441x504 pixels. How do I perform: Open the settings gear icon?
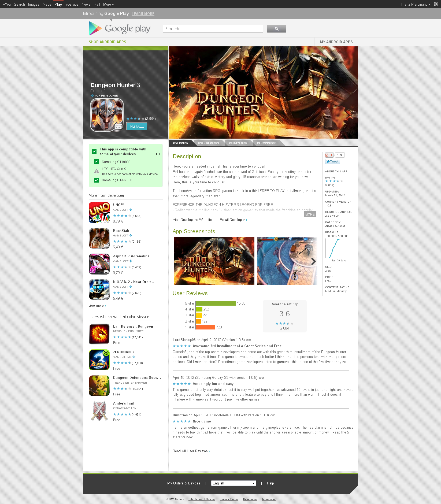[436, 4]
